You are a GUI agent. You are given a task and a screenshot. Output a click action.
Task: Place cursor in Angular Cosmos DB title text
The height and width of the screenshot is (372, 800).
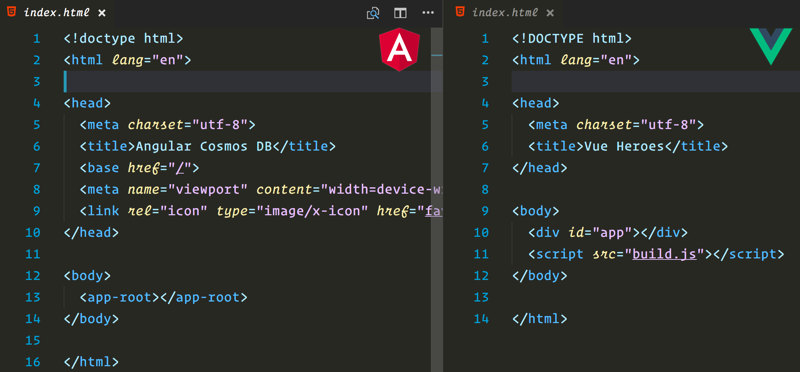[x=204, y=146]
